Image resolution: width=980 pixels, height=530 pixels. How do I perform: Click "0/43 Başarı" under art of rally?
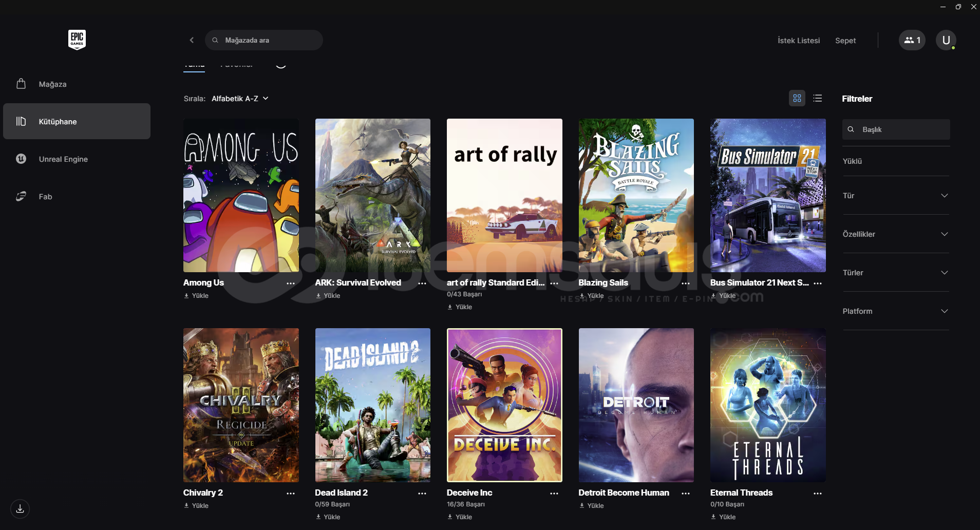coord(464,294)
